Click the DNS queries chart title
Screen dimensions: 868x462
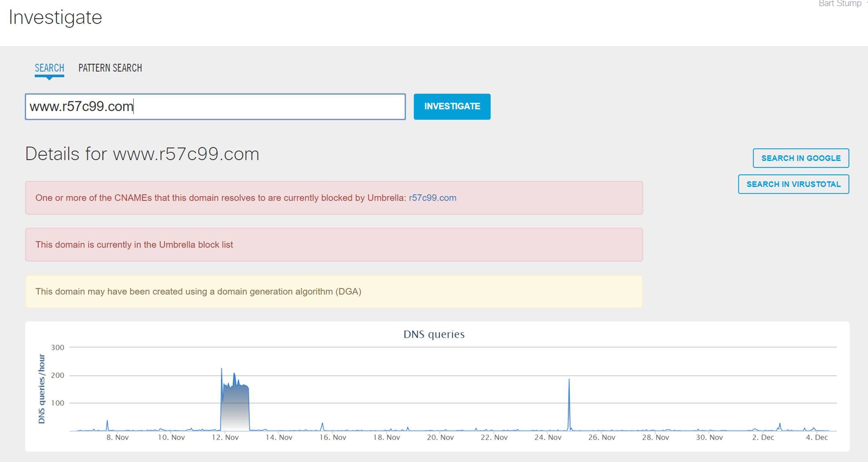click(x=434, y=334)
